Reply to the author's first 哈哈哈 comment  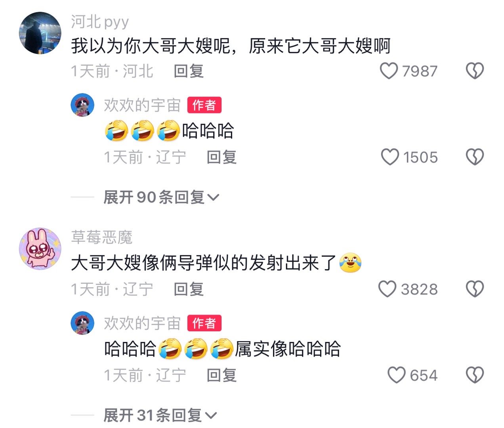(221, 157)
